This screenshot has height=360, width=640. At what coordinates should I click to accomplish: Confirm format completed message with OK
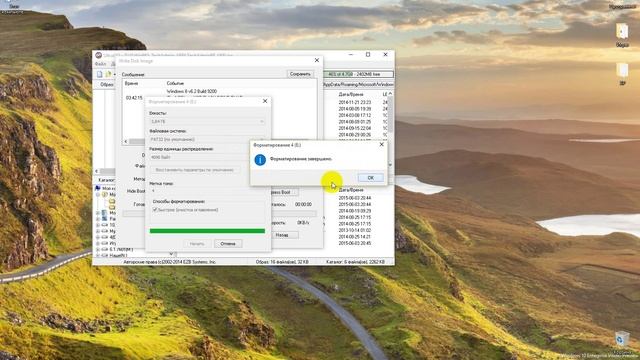[x=370, y=178]
